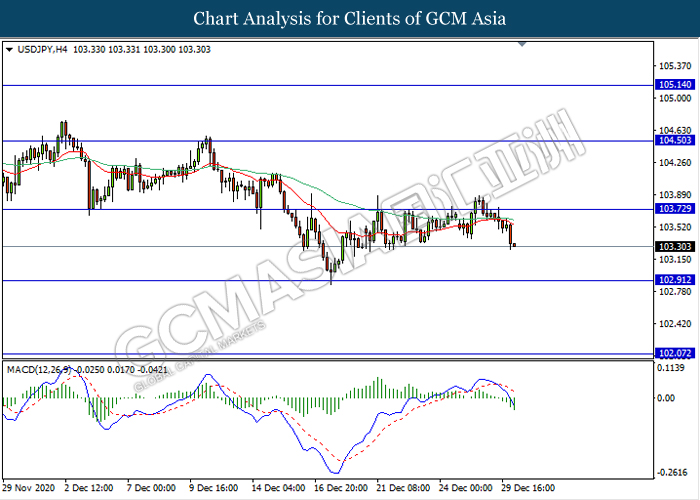Select the 105.140 resistance price tag

click(x=672, y=86)
